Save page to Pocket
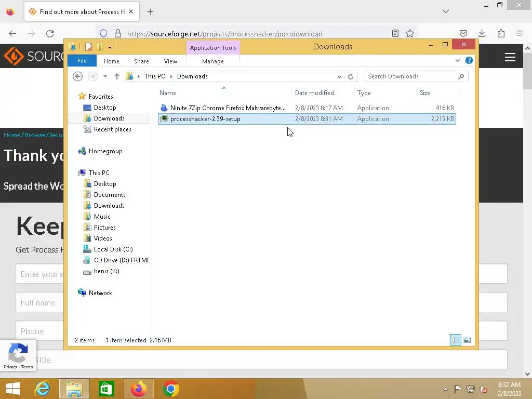 tap(463, 33)
